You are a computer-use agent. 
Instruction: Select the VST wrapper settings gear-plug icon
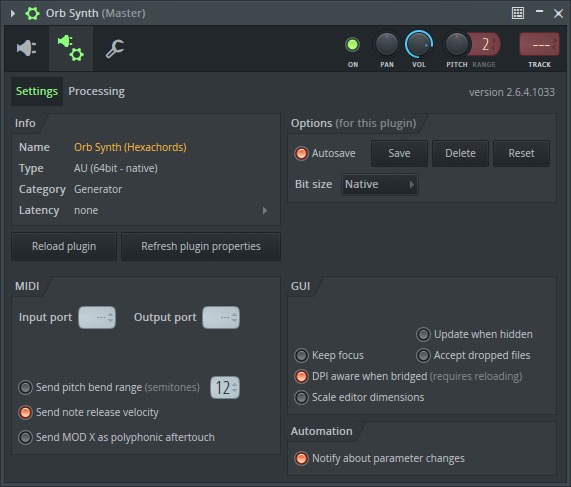(71, 48)
